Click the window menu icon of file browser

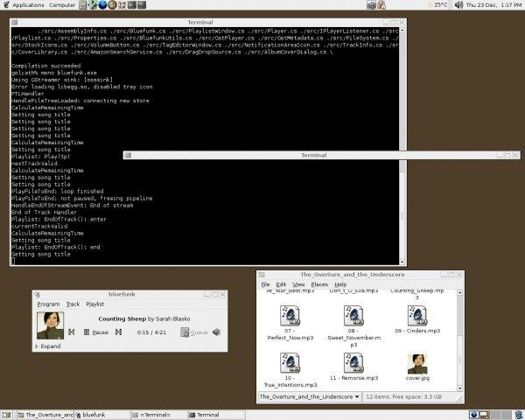(x=262, y=275)
